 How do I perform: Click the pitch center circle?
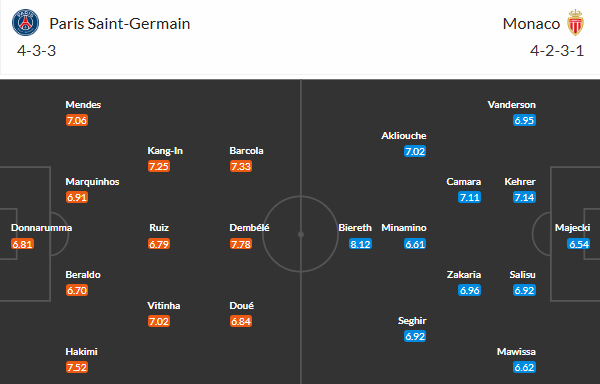(301, 234)
